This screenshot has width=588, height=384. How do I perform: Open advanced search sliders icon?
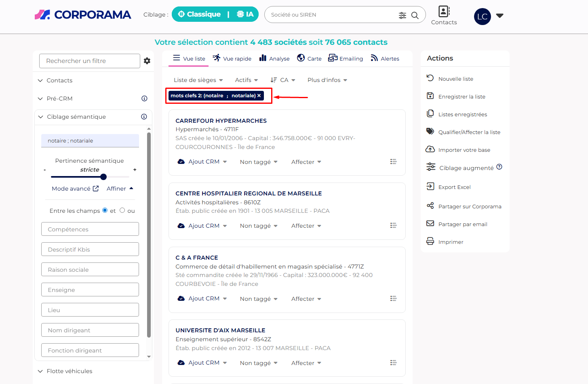coord(402,15)
